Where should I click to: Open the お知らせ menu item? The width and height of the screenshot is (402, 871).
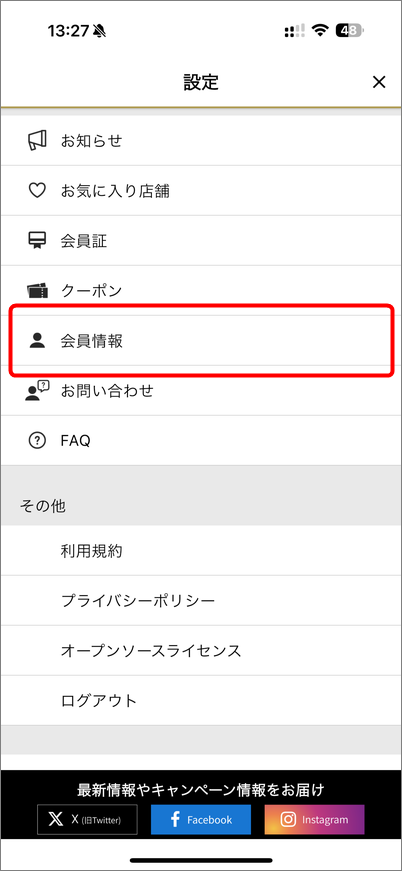coord(201,141)
